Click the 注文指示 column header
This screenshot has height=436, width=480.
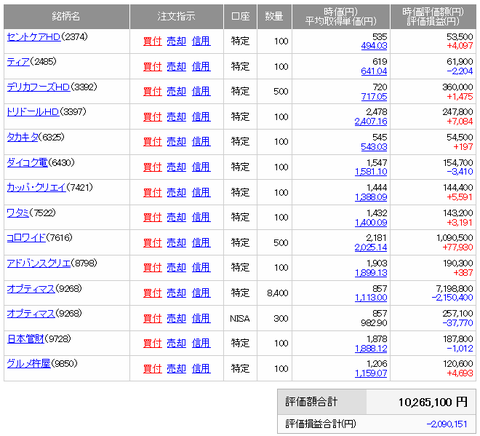pos(176,16)
